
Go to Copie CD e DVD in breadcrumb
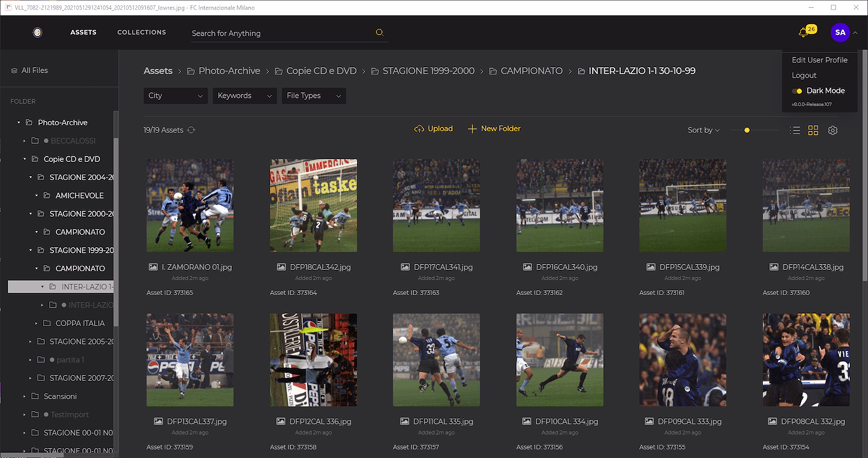tap(321, 71)
